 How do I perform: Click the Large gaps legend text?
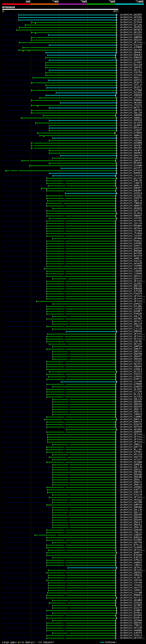pyautogui.click(x=28, y=642)
